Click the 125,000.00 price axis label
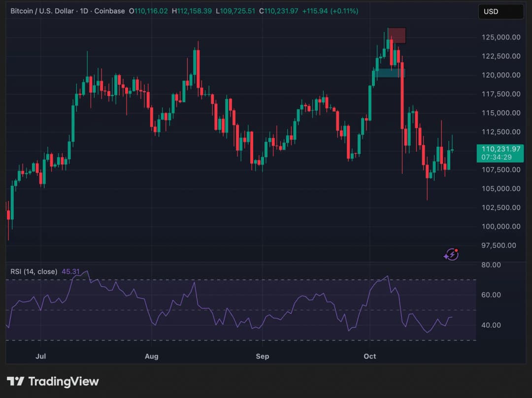Viewport: 532px width, 398px height. [501, 37]
